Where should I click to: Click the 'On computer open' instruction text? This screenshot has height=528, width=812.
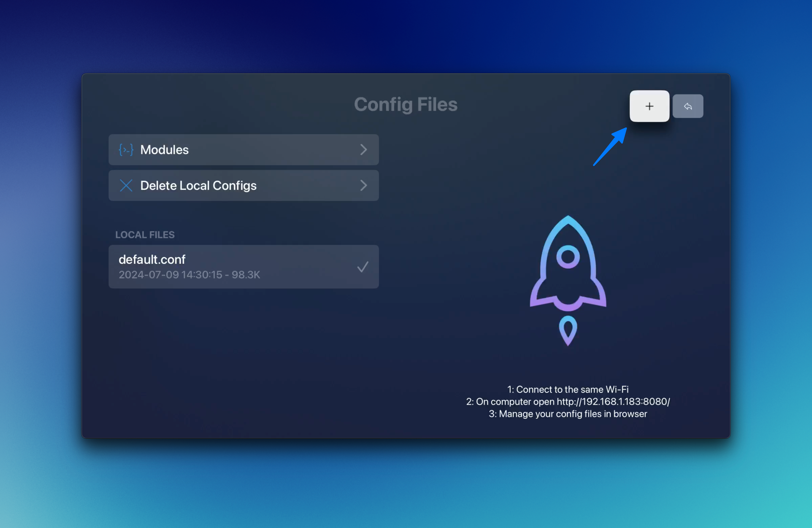pos(515,402)
